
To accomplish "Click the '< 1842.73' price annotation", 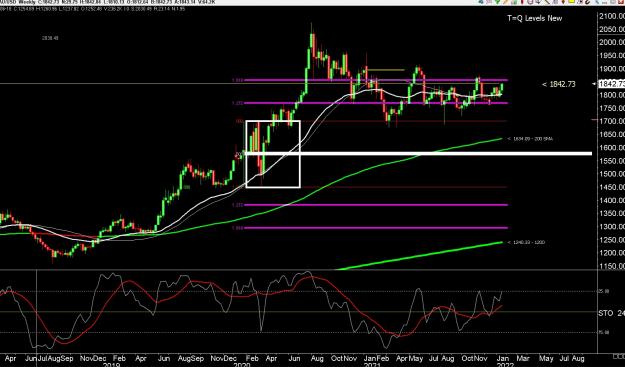I will coord(558,84).
